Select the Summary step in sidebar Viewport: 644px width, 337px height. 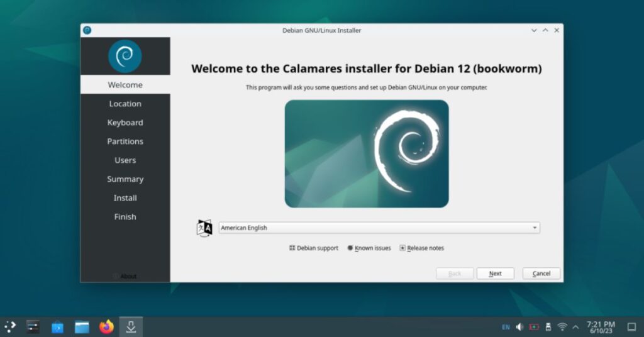125,179
